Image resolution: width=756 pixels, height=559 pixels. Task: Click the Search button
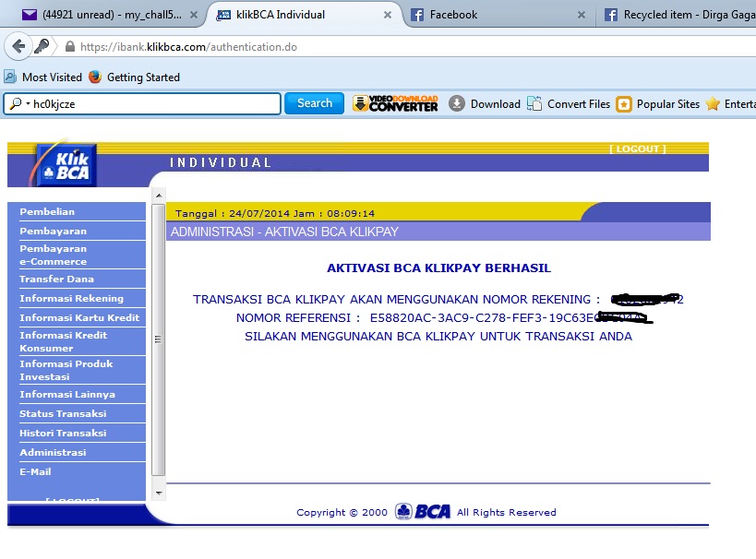pos(314,104)
